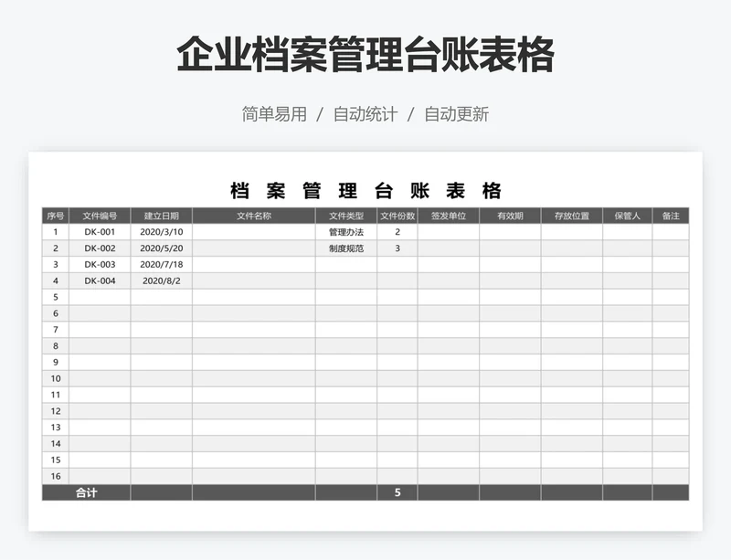This screenshot has height=560, width=731.
Task: Select the 管理办法 file type cell
Action: [346, 232]
